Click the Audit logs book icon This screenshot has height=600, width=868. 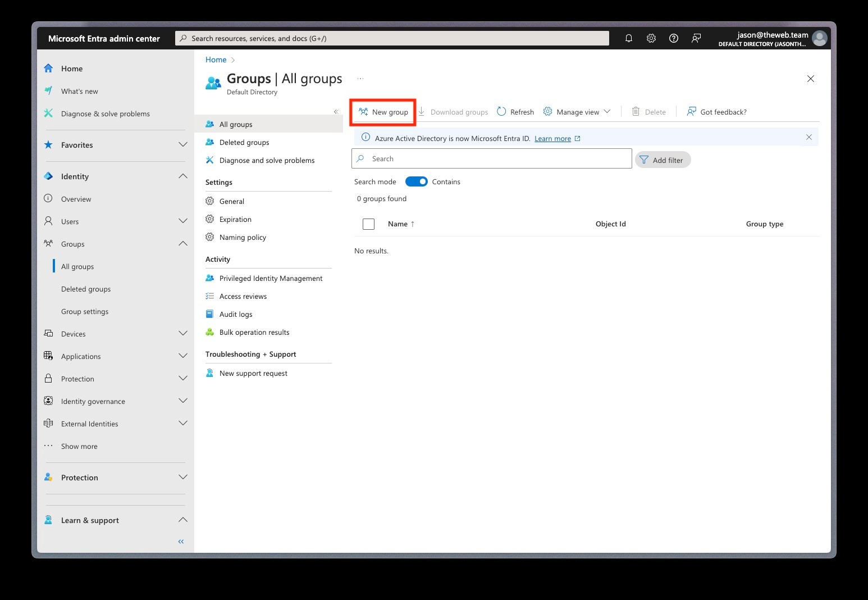coord(210,314)
